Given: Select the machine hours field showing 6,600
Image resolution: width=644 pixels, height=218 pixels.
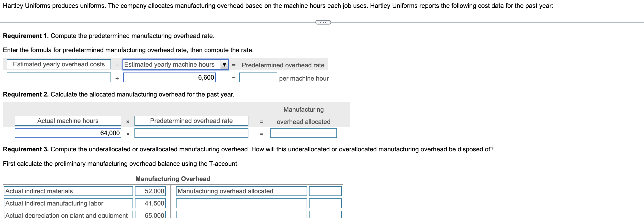Looking at the screenshot, I should point(169,77).
